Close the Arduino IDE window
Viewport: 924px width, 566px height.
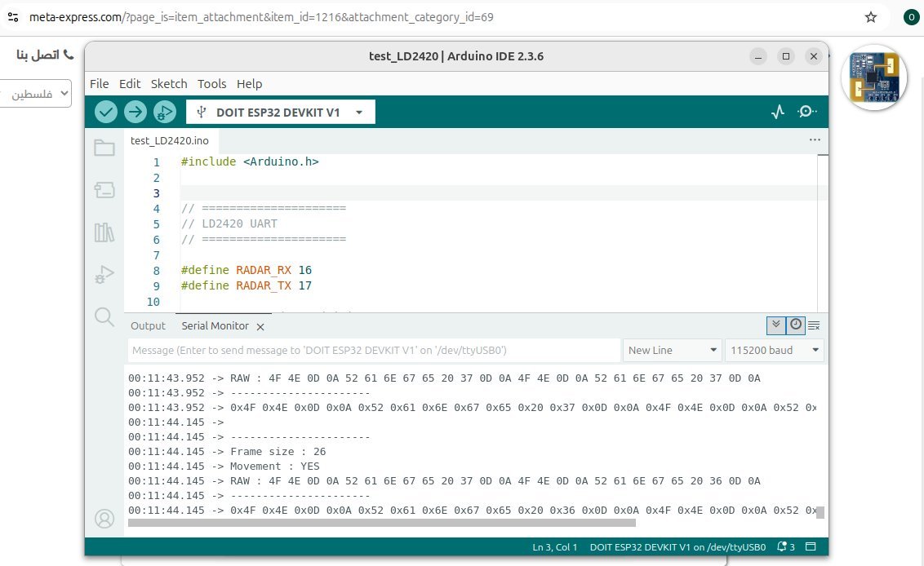814,56
